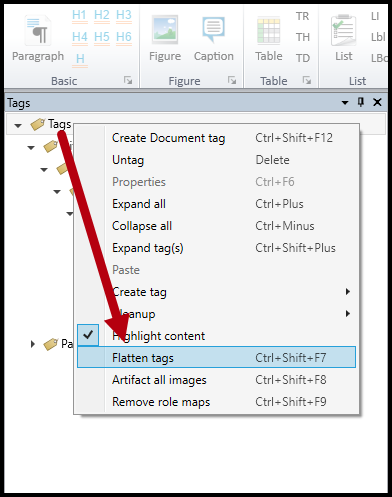Screen dimensions: 392x497
Task: Open the Create tag submenu
Action: (216, 292)
